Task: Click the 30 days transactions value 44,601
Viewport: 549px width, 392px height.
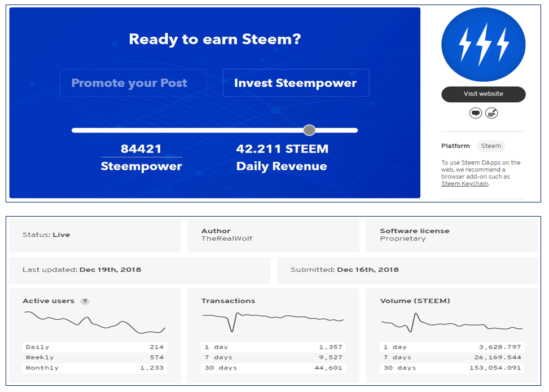Action: [x=328, y=368]
